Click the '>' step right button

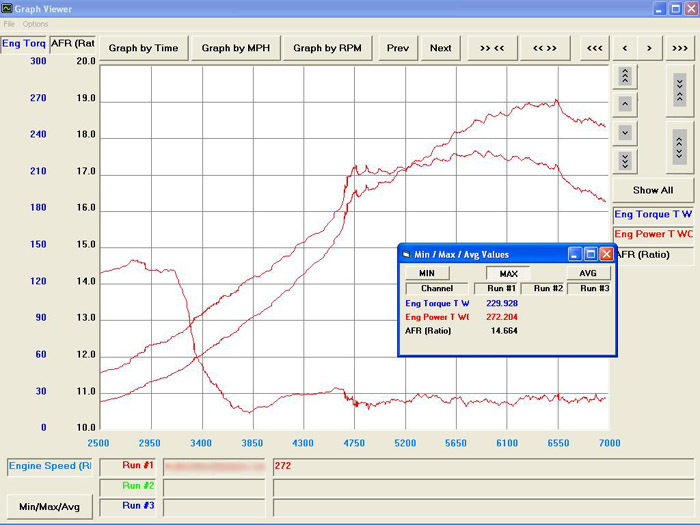pos(649,48)
